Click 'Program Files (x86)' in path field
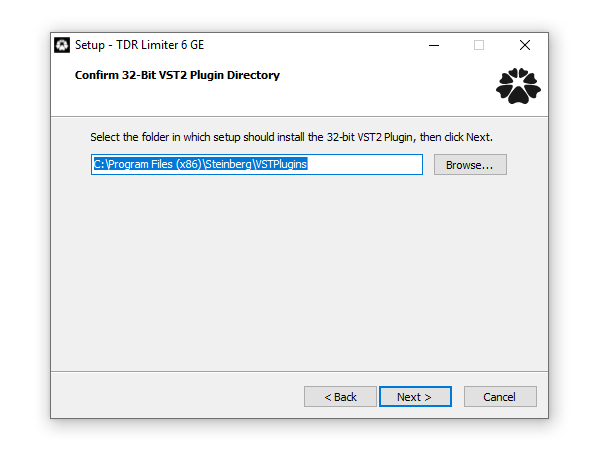This screenshot has width=601, height=470. pos(155,164)
